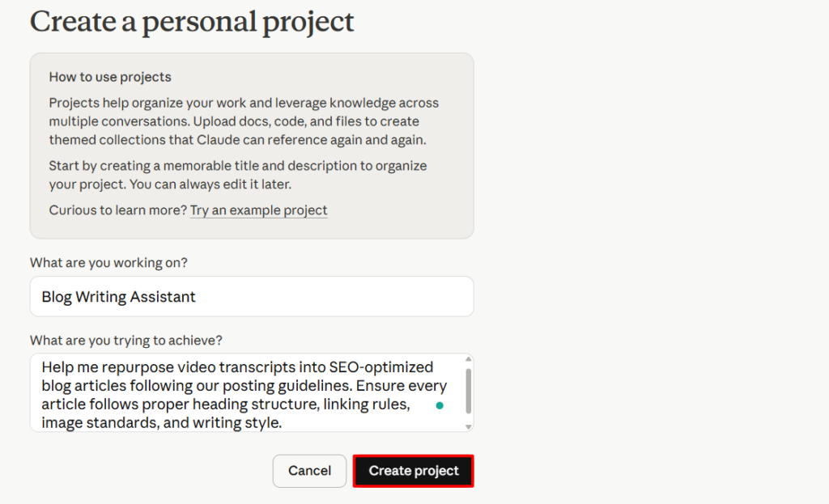Click the "Curious to learn more?" text
This screenshot has height=504, width=829.
tap(117, 210)
